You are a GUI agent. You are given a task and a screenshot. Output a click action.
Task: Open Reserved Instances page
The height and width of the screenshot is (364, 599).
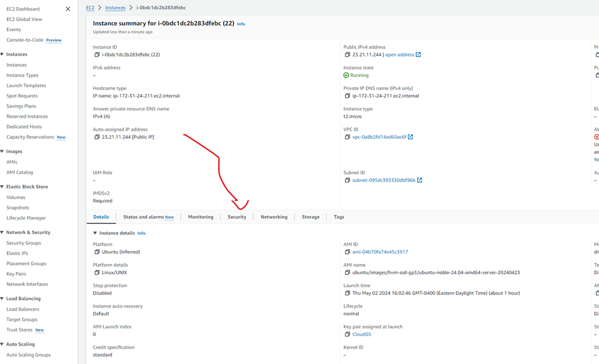pos(27,117)
